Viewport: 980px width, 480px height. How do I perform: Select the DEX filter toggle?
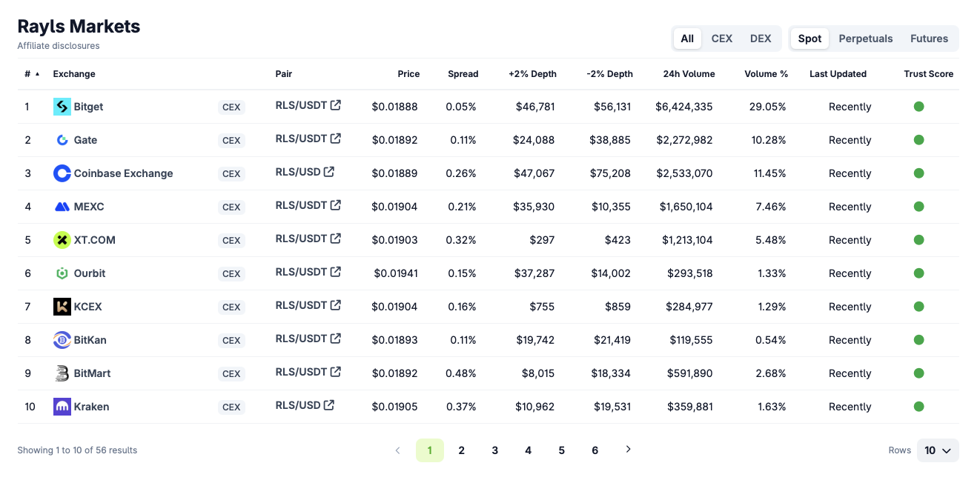click(761, 39)
